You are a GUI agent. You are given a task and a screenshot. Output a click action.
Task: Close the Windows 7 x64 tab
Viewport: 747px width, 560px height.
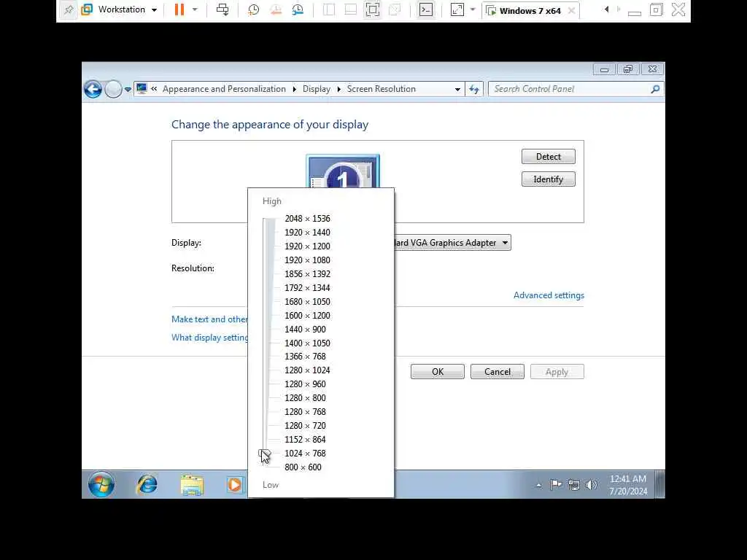pos(571,10)
